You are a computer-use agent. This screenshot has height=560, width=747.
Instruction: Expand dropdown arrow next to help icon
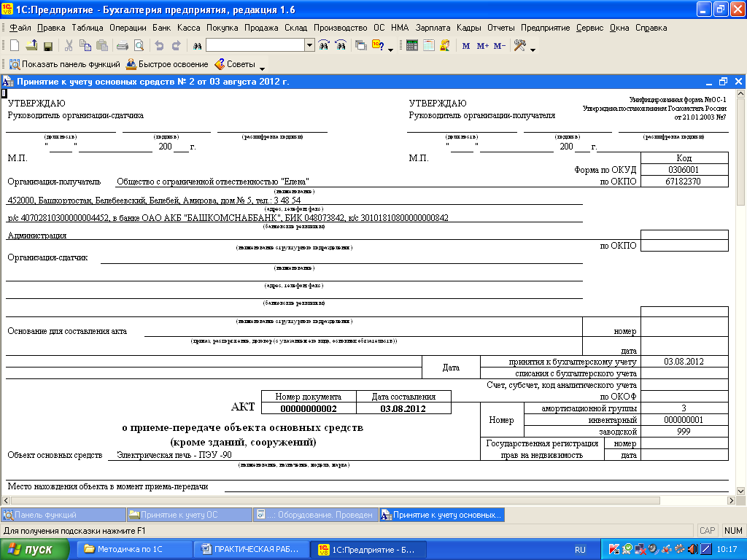point(391,49)
